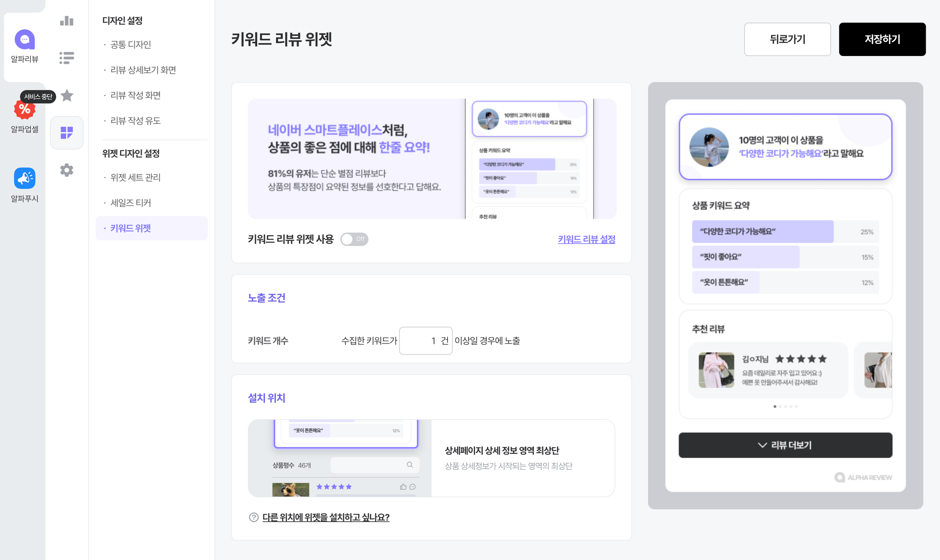
Task: Open the AlphaUpsell percent icon
Action: [x=25, y=109]
